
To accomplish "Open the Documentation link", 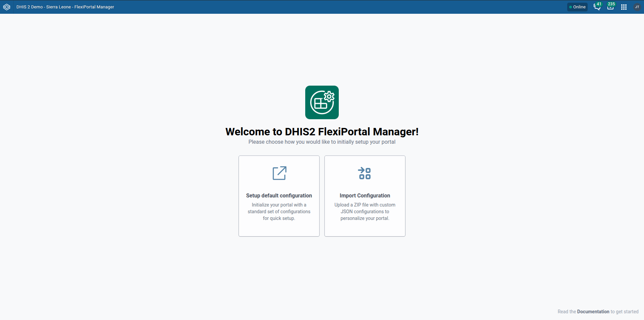I will (x=593, y=312).
